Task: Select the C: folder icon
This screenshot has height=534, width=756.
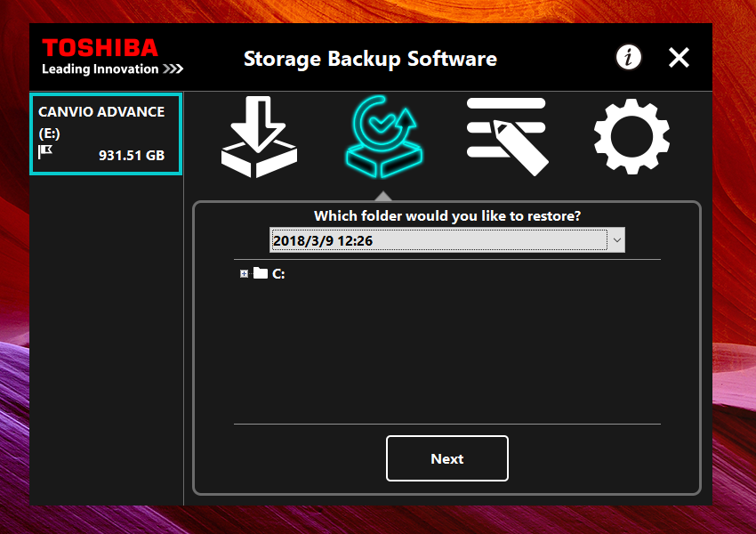Action: tap(261, 273)
